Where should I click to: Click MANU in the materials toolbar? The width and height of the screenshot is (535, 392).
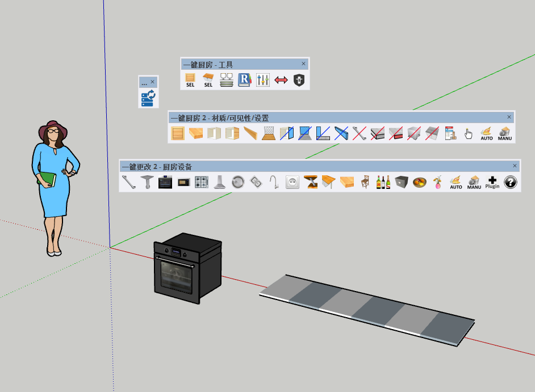504,134
